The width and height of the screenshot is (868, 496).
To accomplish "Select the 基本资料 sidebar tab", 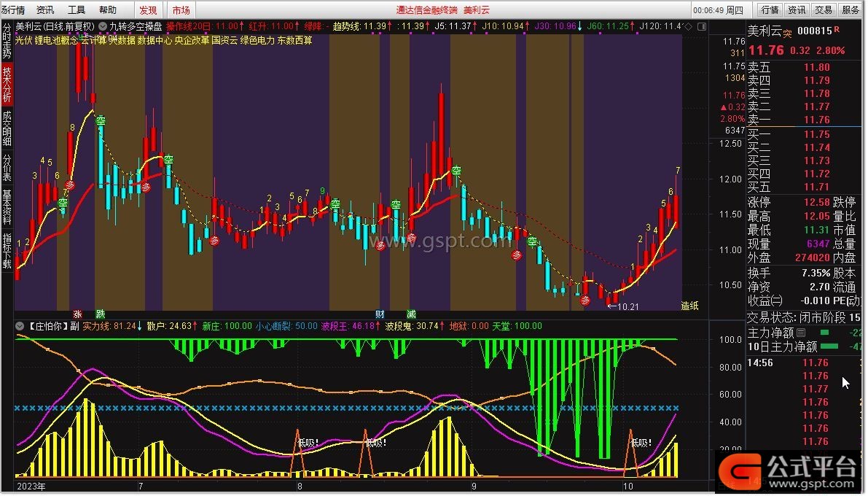I will click(x=7, y=207).
